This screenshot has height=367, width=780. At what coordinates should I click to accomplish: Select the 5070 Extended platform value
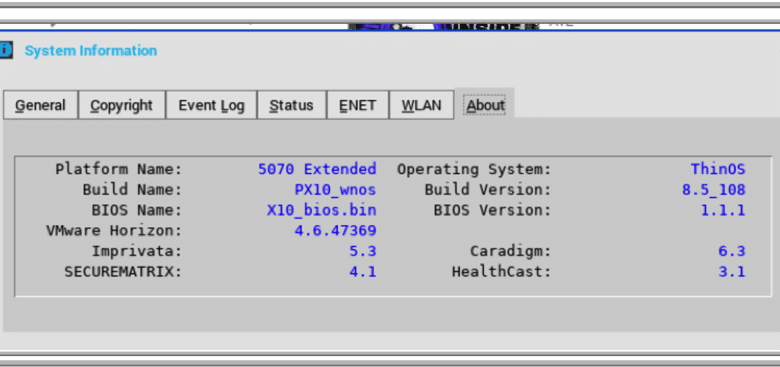(317, 169)
